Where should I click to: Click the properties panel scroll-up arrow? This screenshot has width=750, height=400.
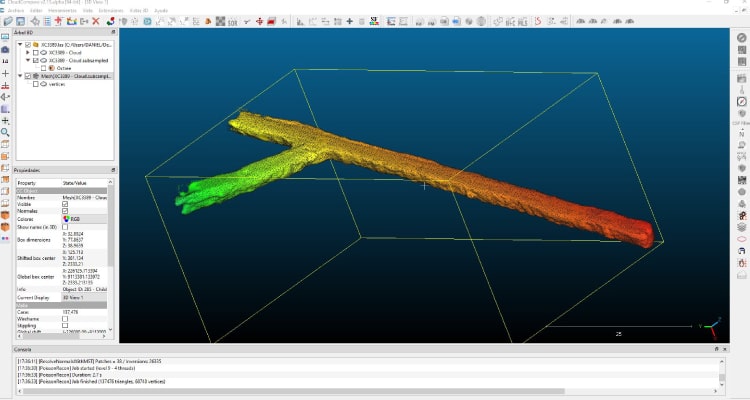pos(110,182)
